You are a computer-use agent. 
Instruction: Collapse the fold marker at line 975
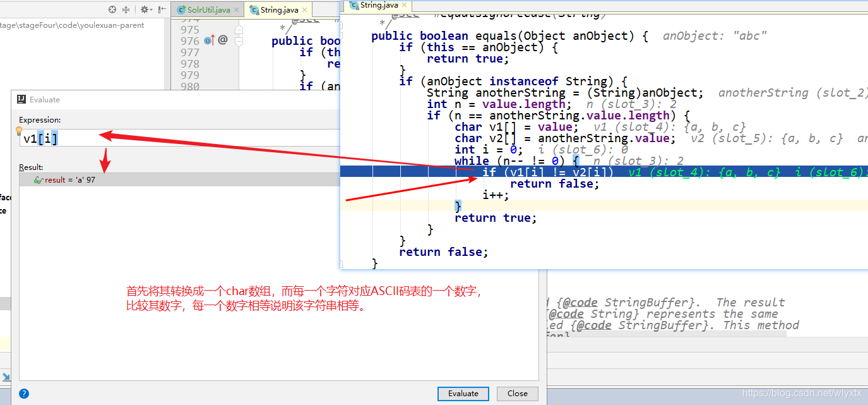pyautogui.click(x=239, y=30)
